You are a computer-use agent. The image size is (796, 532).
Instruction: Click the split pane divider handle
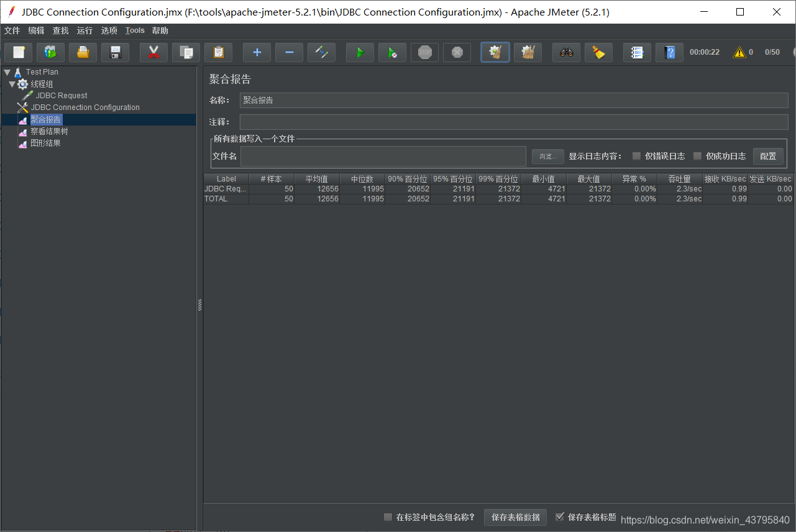pos(200,305)
